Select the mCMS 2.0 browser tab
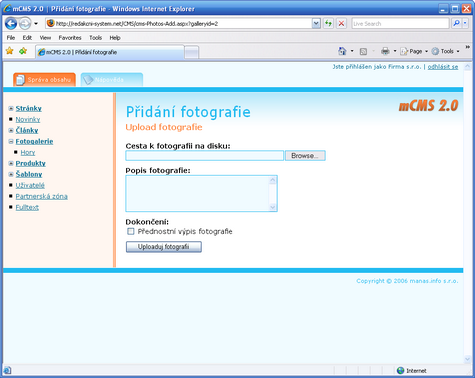The image size is (475, 378). (110, 52)
